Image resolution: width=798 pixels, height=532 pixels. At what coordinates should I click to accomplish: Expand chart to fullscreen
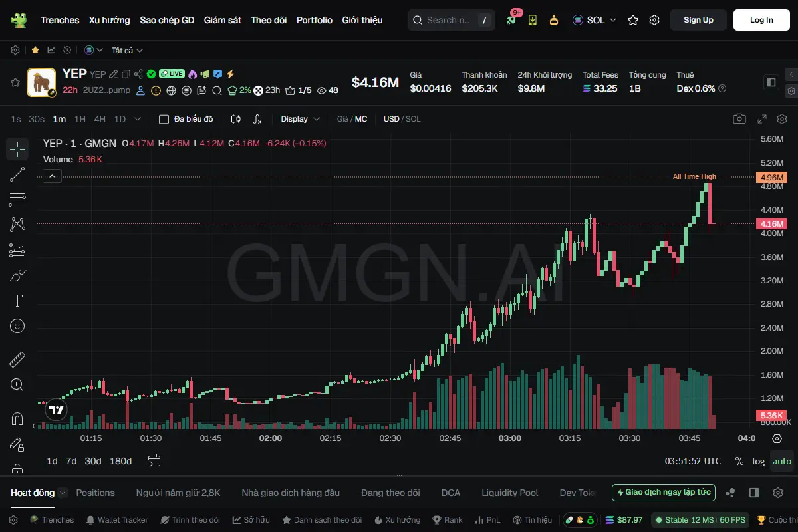[762, 119]
